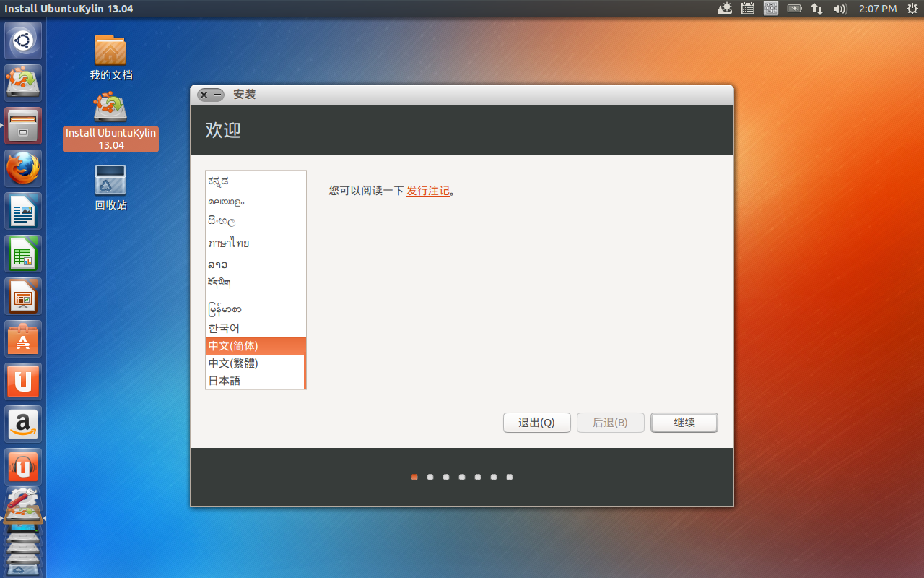
Task: Click the 退出(Q) quit button
Action: [536, 423]
